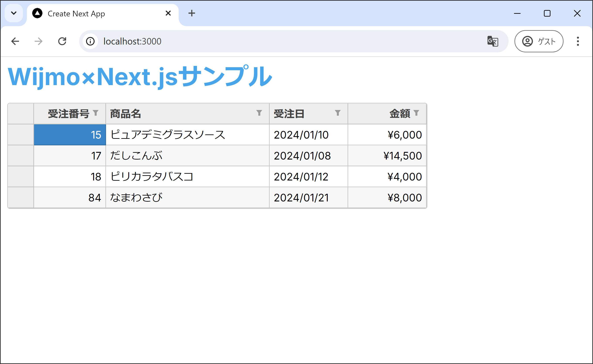Open the ゲスト profile button
Screen dimensions: 593x364
539,41
